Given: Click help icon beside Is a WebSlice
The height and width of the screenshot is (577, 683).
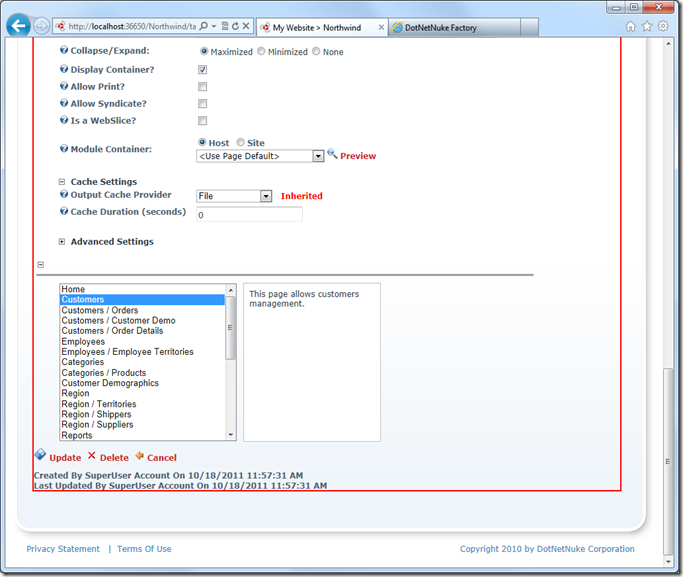Looking at the screenshot, I should (64, 120).
